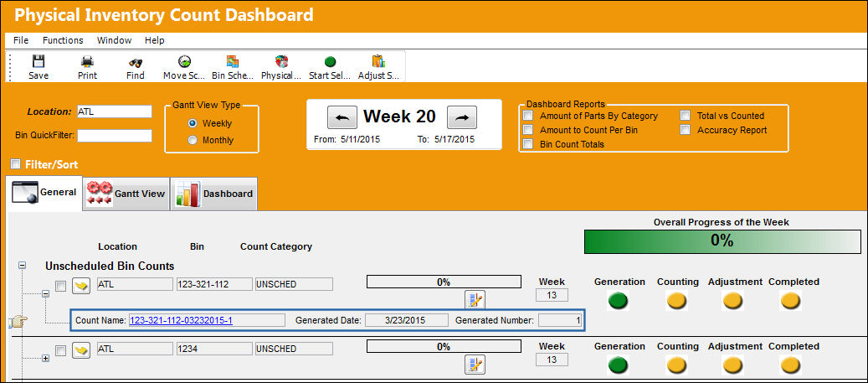Screen dimensions: 868x383
Task: Click edit chart icon under bin 1234 progress
Action: pos(475,365)
